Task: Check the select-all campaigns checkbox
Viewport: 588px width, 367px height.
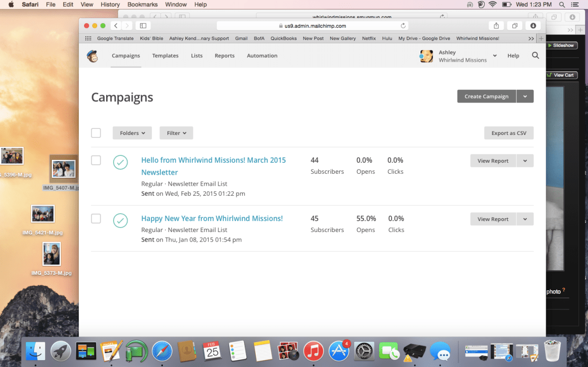Action: click(x=96, y=133)
